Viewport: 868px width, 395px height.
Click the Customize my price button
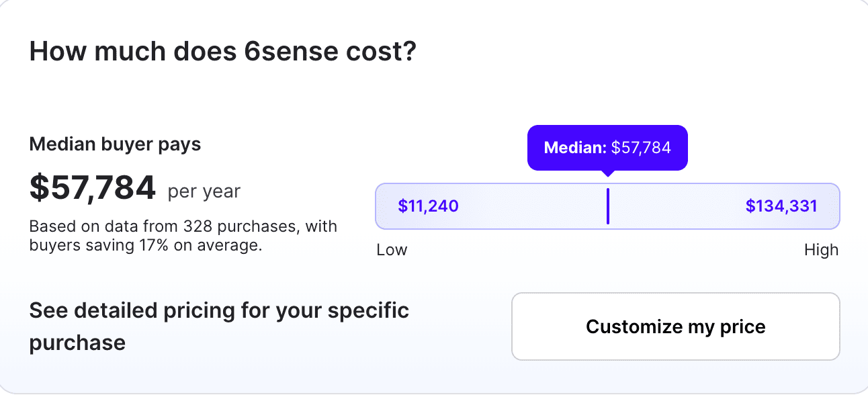675,327
